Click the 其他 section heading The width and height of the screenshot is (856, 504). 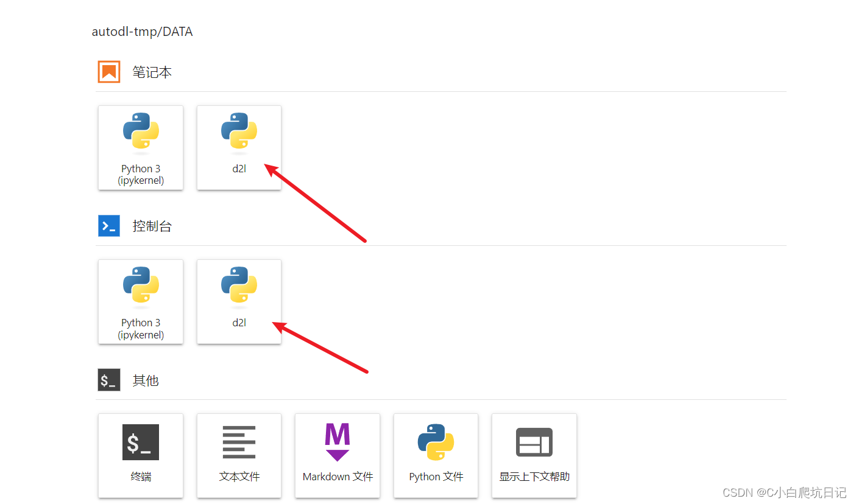146,380
